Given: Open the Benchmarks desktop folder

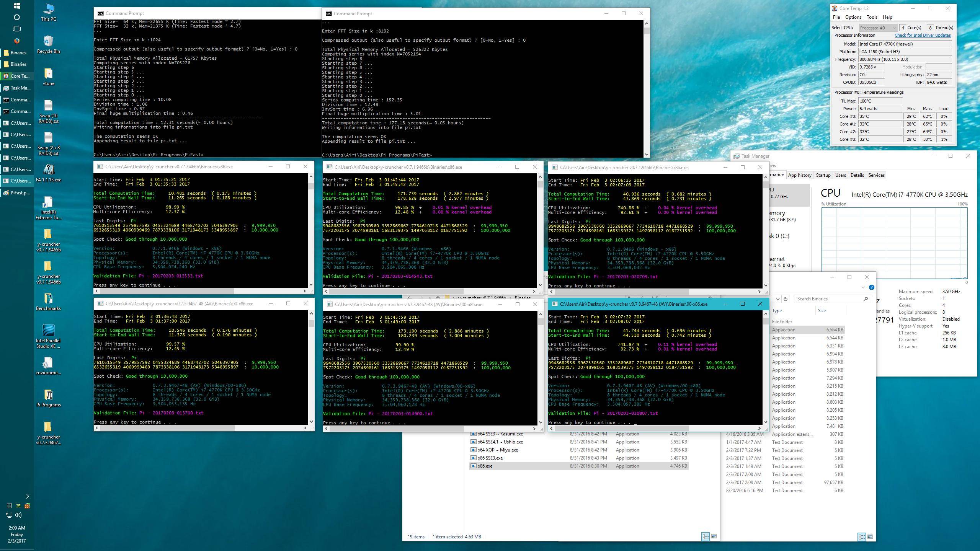Looking at the screenshot, I should (x=48, y=302).
